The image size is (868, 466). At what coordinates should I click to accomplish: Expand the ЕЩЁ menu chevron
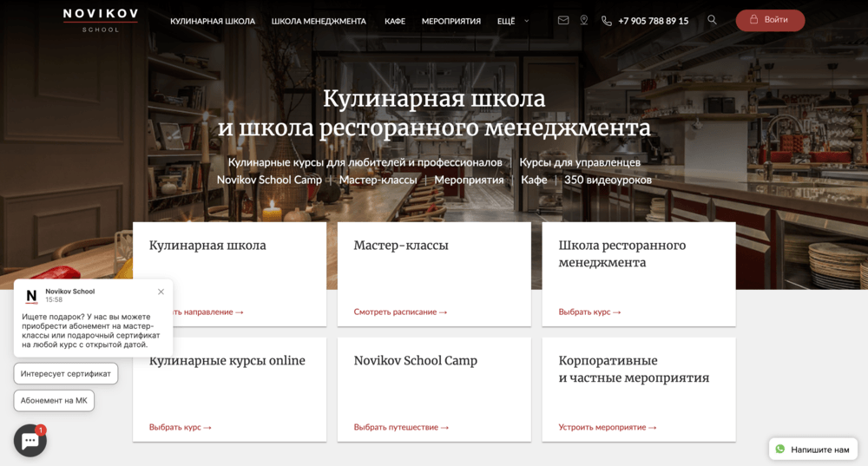[527, 21]
